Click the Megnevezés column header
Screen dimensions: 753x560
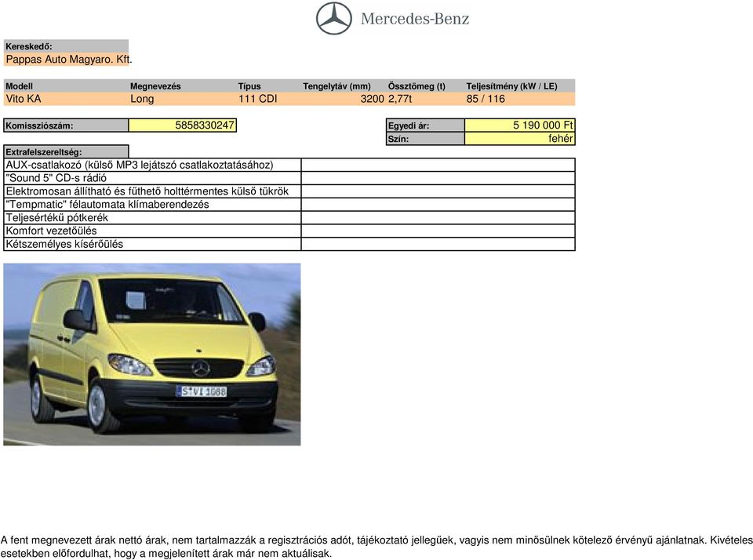click(155, 86)
